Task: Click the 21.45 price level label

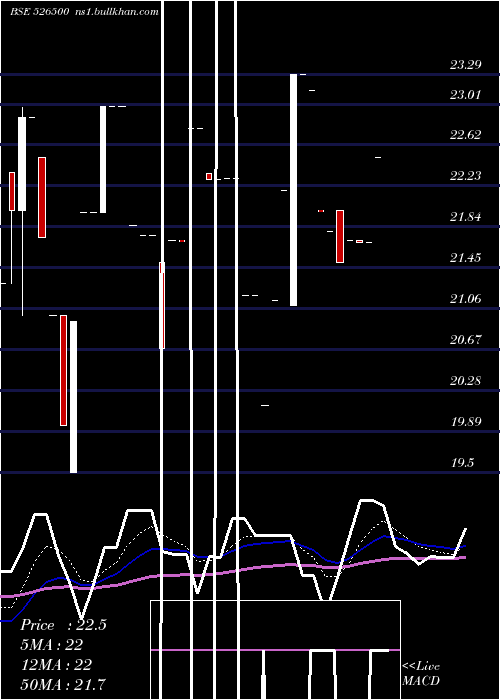Action: tap(466, 258)
